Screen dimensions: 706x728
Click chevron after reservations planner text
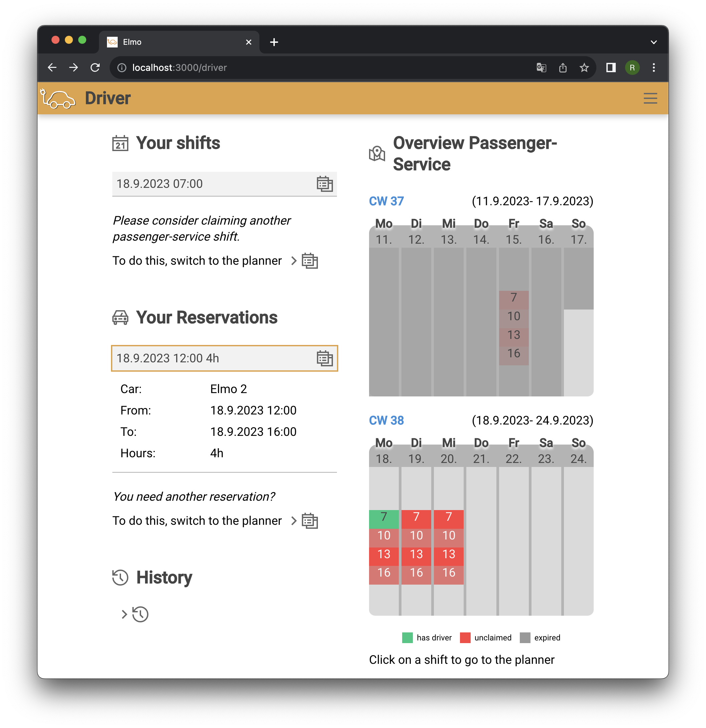[294, 521]
